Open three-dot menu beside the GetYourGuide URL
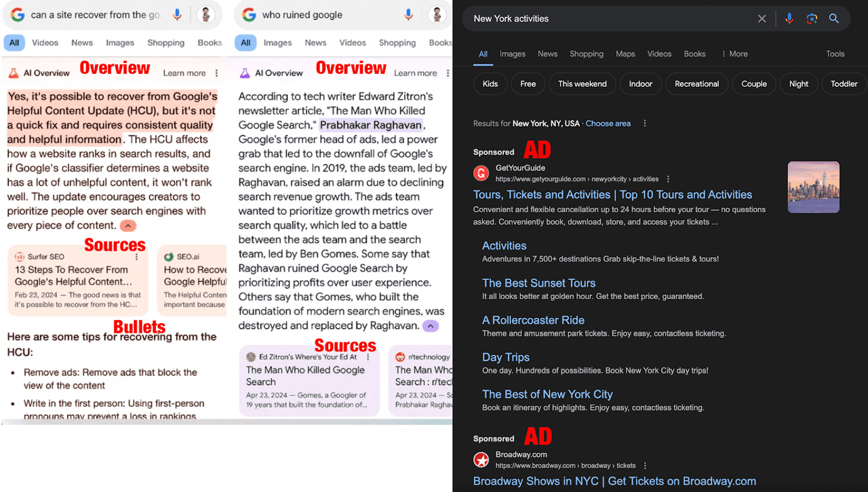The image size is (868, 492). [x=668, y=179]
